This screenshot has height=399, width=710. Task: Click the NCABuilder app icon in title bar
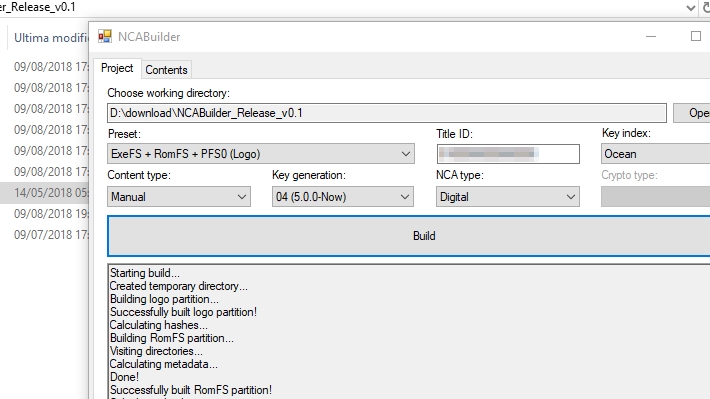[x=105, y=36]
